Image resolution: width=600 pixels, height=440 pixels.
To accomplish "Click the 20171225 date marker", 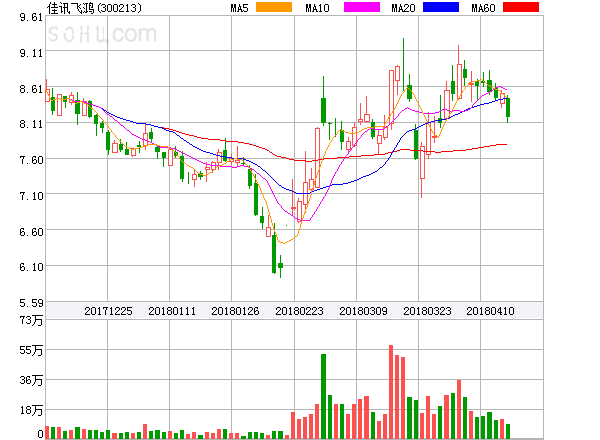I will 108,311.
